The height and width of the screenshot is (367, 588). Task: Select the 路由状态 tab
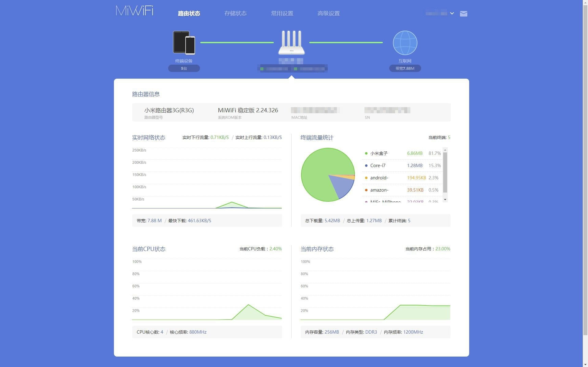coord(189,13)
